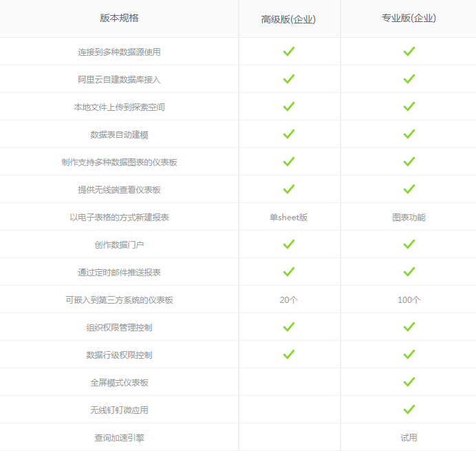Click 专业版 checkmark for 提供无线端查看仪表板
The image size is (476, 451).
point(409,189)
